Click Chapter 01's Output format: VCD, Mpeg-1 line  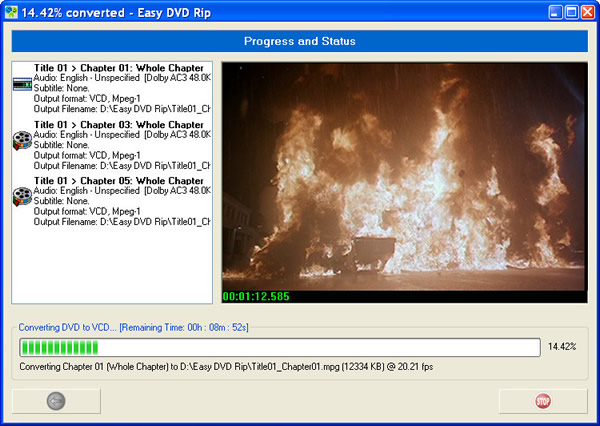[87, 99]
